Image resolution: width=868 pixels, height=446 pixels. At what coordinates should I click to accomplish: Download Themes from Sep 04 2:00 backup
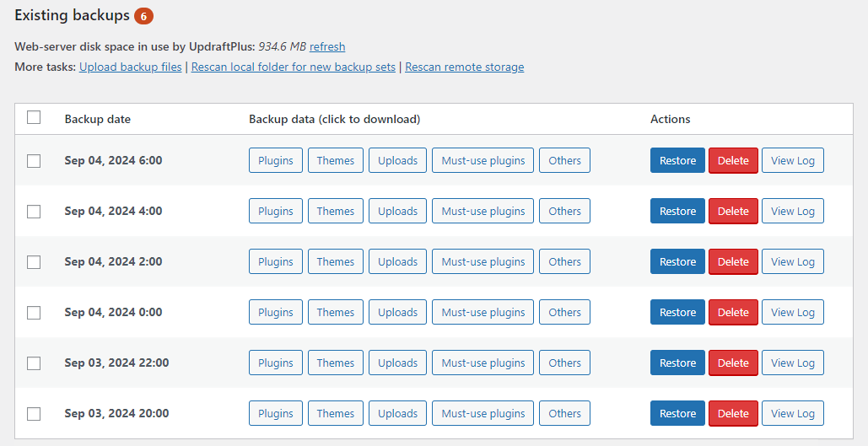point(336,261)
